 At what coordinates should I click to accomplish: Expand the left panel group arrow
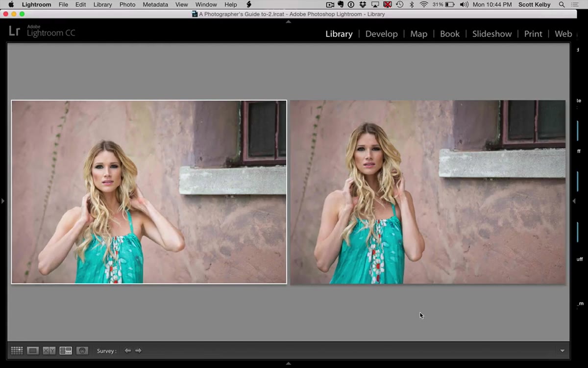[3, 201]
